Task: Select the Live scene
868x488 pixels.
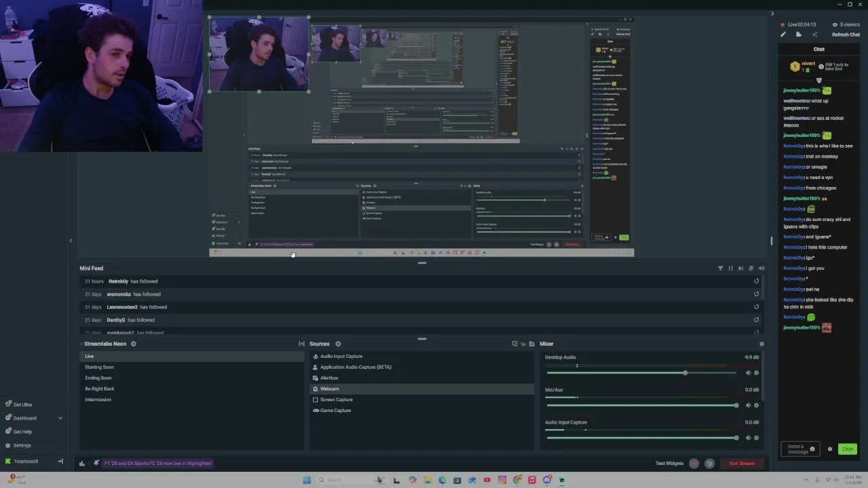Action: (192, 357)
